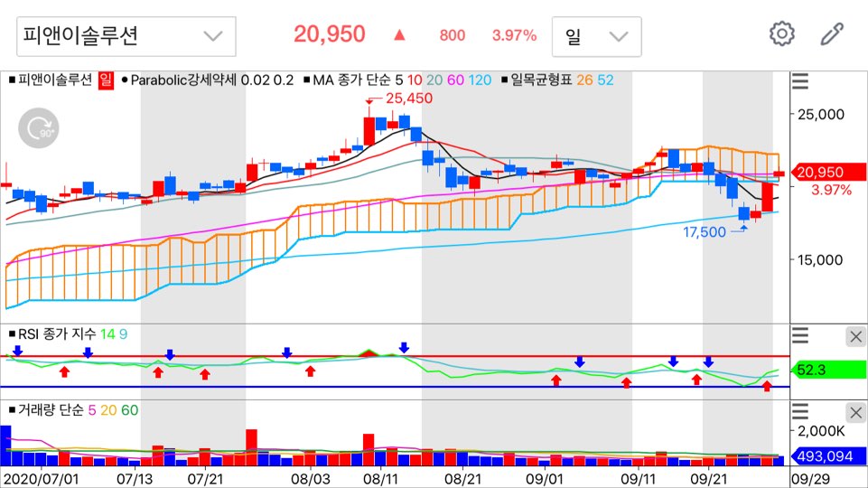
Task: Tap the 09/21 date axis label
Action: pos(708,479)
